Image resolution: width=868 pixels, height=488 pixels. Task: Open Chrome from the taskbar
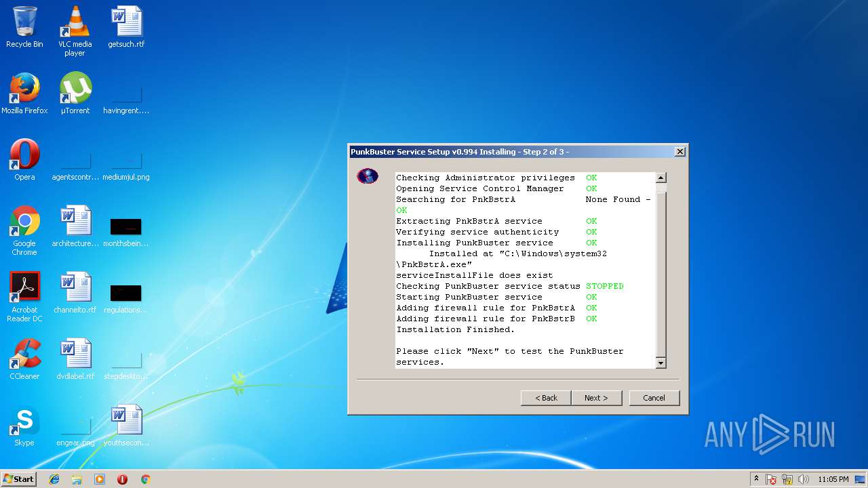pyautogui.click(x=145, y=479)
